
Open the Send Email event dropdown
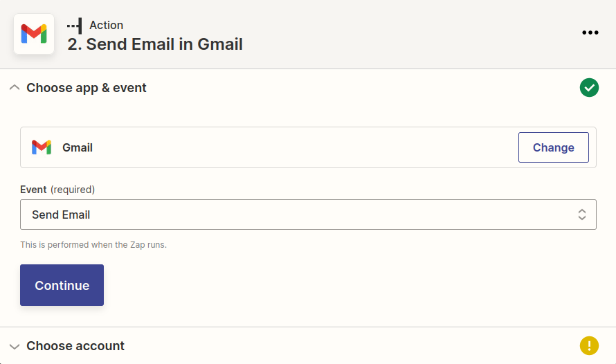click(298, 215)
